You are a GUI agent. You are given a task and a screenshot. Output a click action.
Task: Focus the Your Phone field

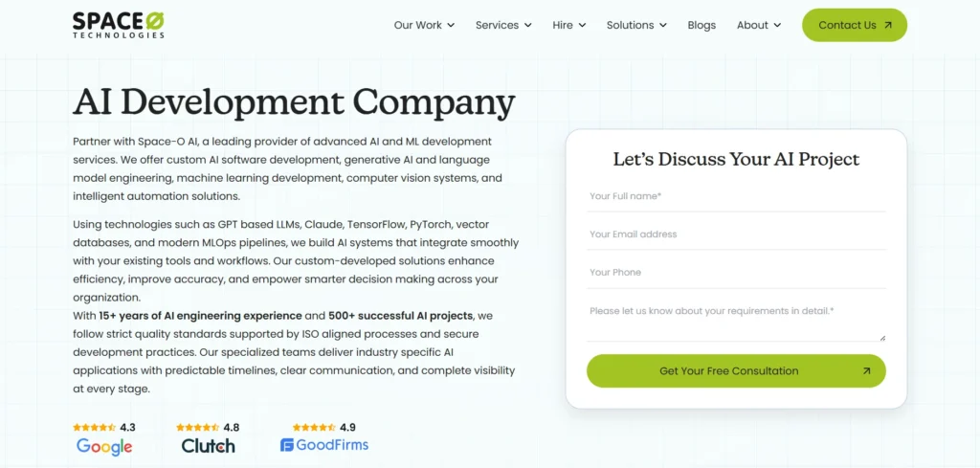coord(736,273)
